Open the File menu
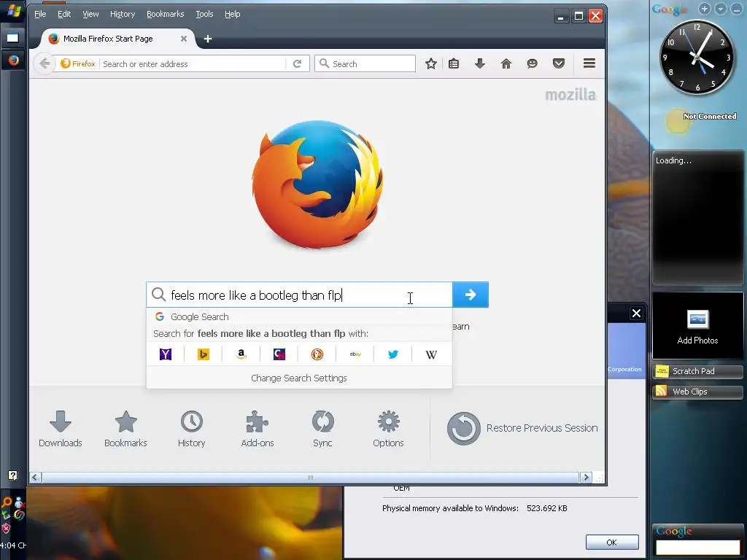 [x=40, y=15]
